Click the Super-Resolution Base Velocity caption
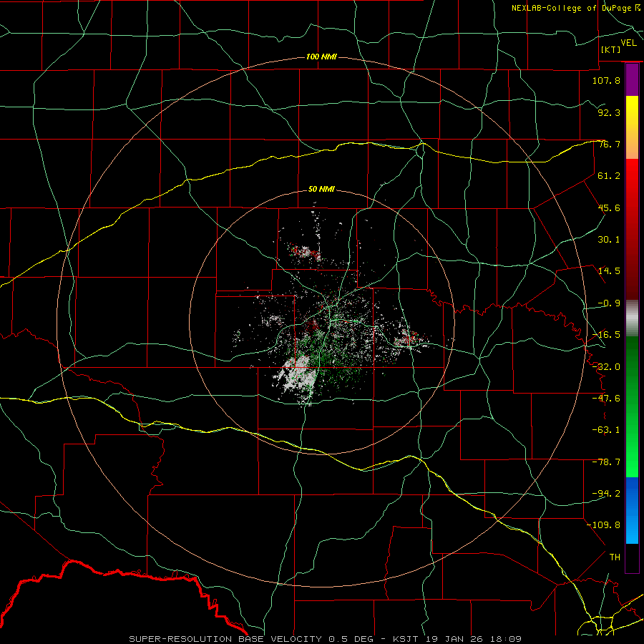 [x=326, y=639]
